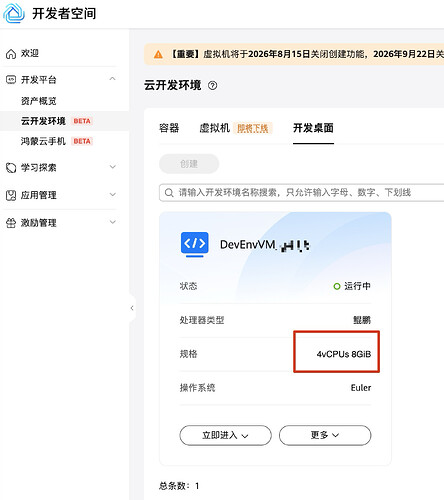
Task: Switch to the 虚拟机 tab
Action: (215, 128)
